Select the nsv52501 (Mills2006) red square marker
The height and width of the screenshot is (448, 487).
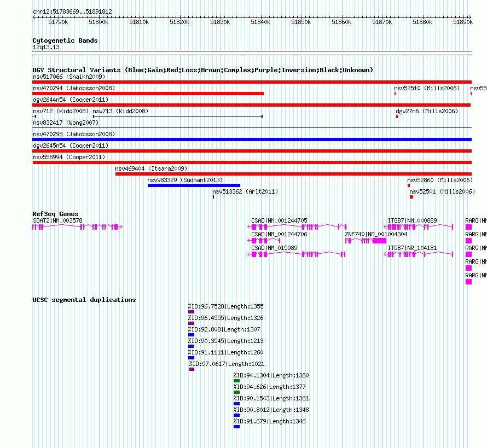tap(411, 197)
